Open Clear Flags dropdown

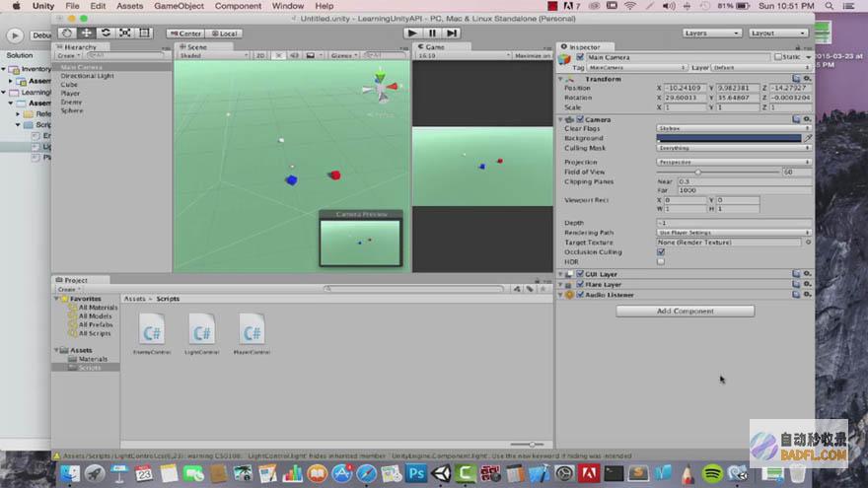(734, 128)
